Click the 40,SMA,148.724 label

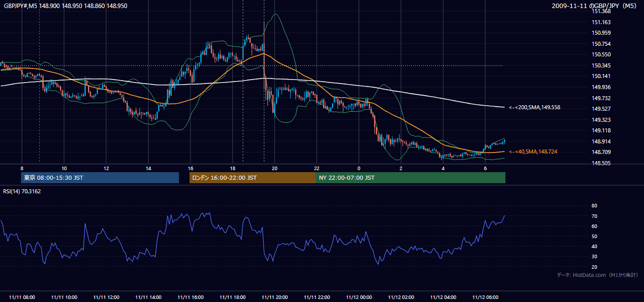(x=533, y=152)
